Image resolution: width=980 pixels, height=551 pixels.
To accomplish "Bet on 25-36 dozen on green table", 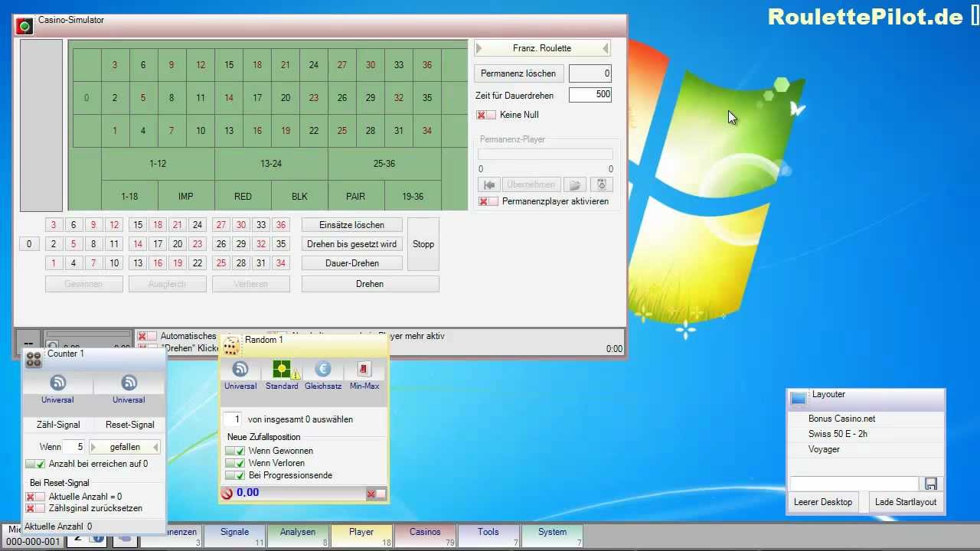I will [x=384, y=164].
